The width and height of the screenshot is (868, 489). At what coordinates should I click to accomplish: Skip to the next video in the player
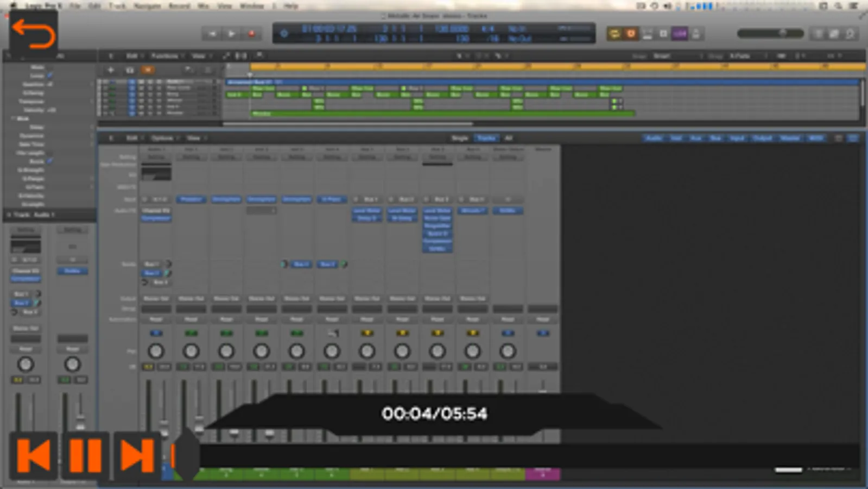pyautogui.click(x=137, y=455)
